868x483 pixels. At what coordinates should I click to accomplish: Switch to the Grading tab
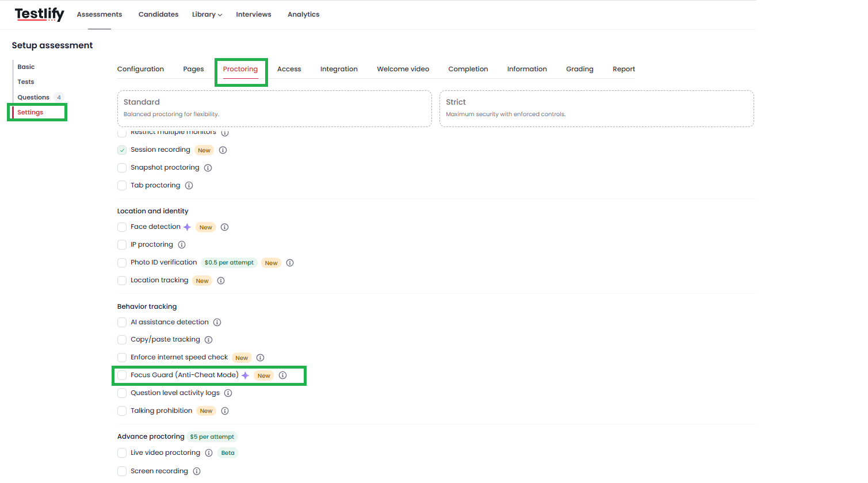point(580,69)
